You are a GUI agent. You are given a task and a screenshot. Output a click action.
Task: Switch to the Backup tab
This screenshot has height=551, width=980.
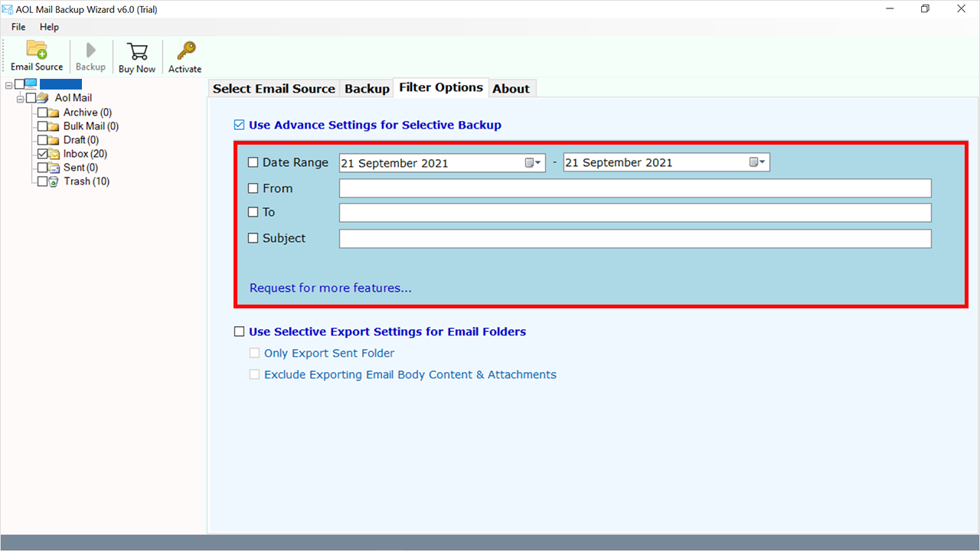[x=367, y=89]
